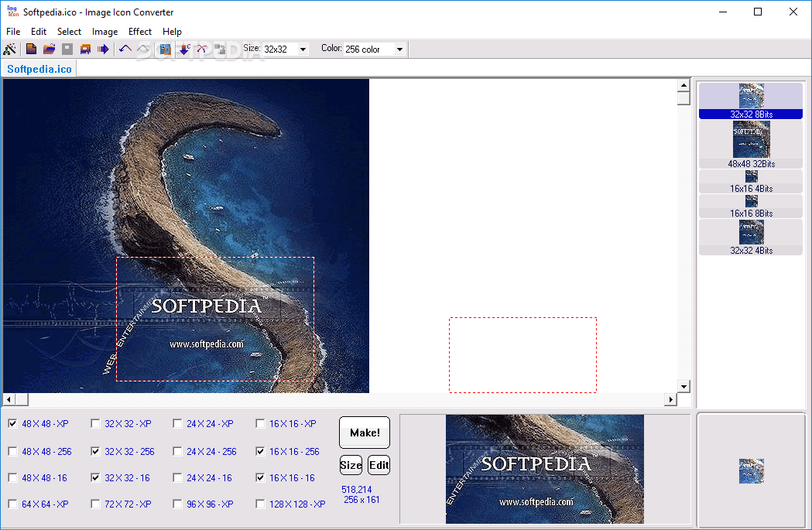The height and width of the screenshot is (530, 812).
Task: Open the Effect menu
Action: coord(140,32)
